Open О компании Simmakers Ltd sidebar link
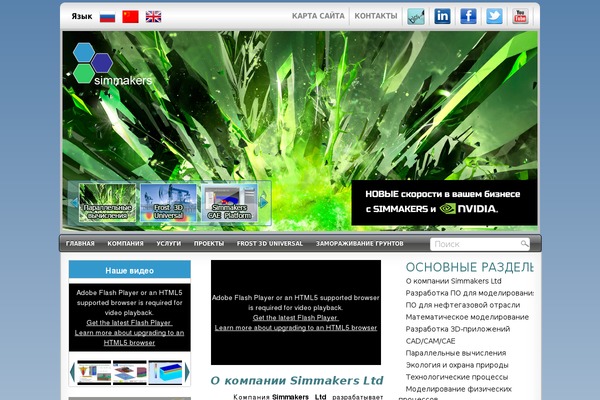This screenshot has width=600, height=400. tap(453, 281)
